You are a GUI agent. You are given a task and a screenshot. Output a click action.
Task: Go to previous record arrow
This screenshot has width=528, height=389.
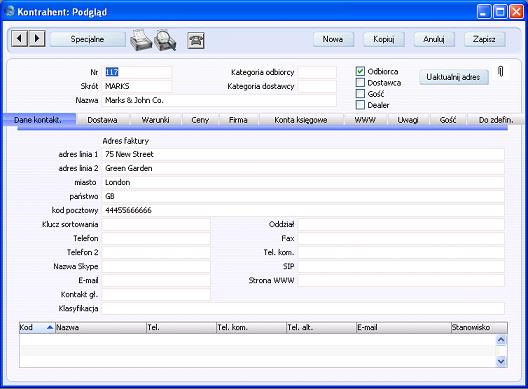pos(20,39)
